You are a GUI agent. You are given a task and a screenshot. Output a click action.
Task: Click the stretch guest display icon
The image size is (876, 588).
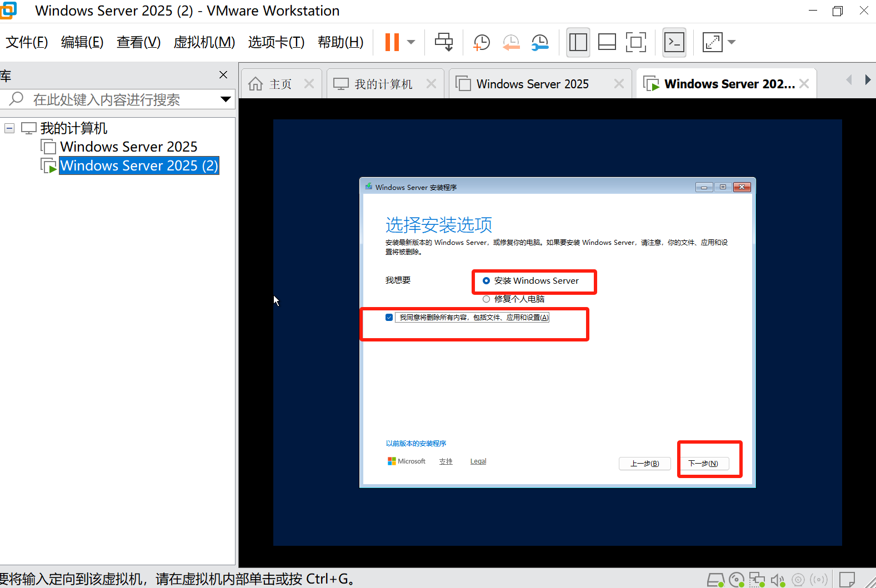[x=712, y=42]
